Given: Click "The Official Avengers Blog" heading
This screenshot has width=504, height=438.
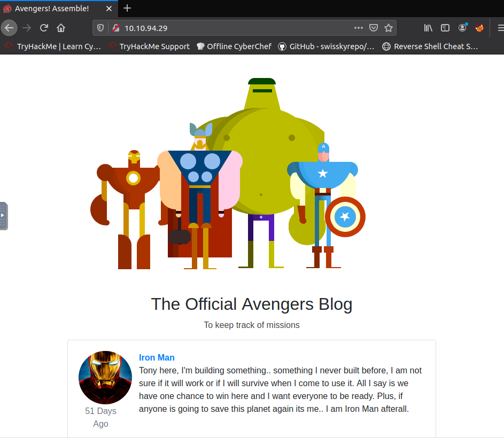Looking at the screenshot, I should click(x=252, y=304).
